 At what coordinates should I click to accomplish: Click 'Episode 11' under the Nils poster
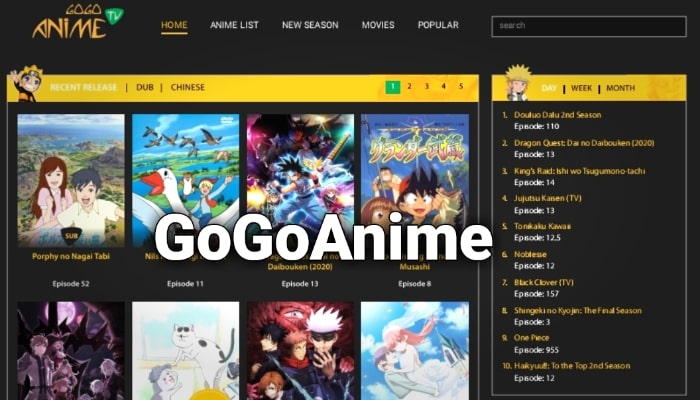185,283
